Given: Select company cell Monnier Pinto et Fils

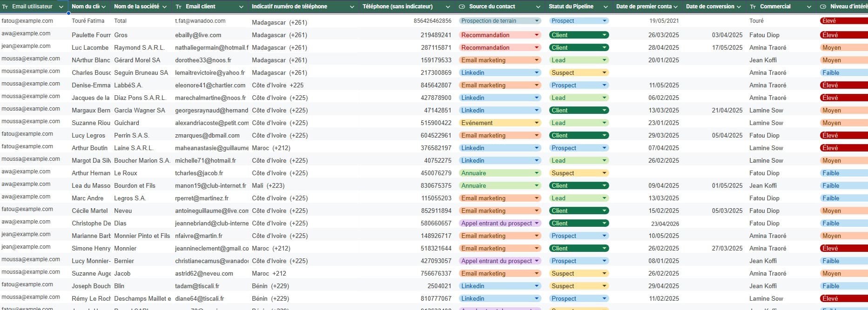Looking at the screenshot, I should 142,236.
